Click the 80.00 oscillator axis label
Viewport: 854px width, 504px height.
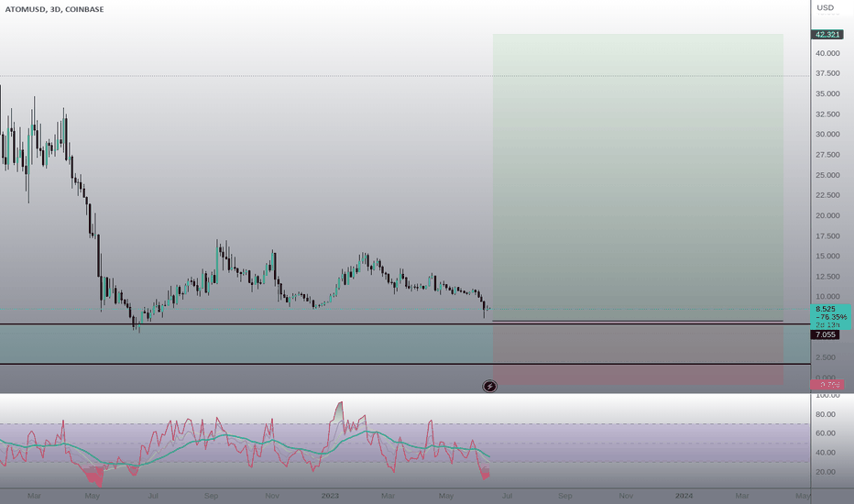pos(826,414)
